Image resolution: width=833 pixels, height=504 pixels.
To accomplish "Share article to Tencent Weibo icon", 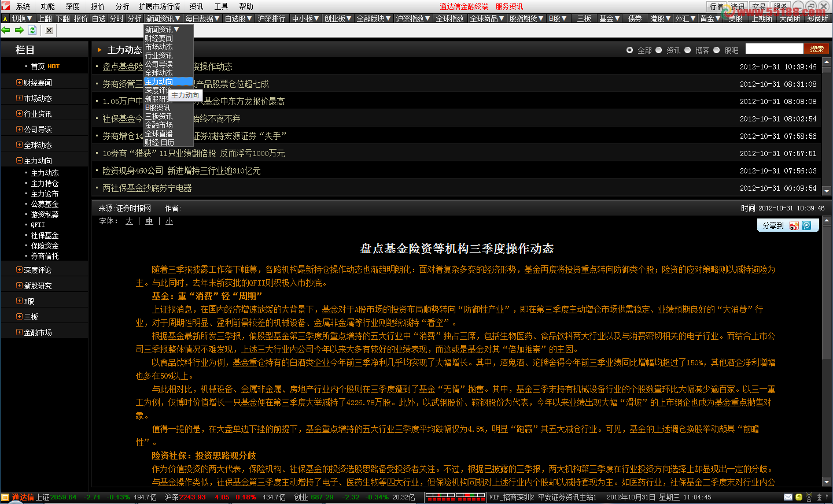I will click(x=806, y=225).
